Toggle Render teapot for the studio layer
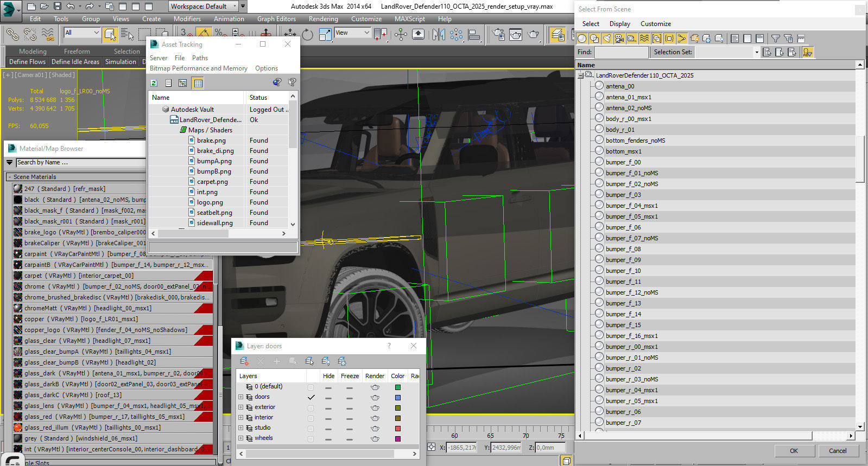 coord(375,429)
